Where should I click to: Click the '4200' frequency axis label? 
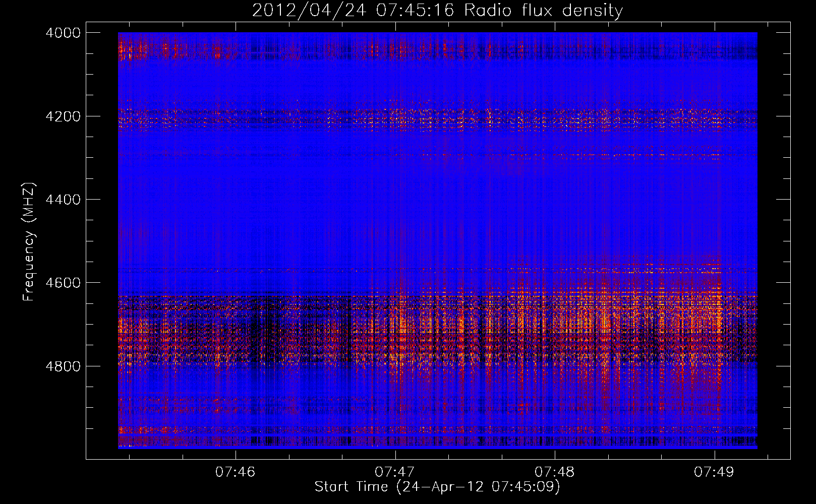pos(63,116)
